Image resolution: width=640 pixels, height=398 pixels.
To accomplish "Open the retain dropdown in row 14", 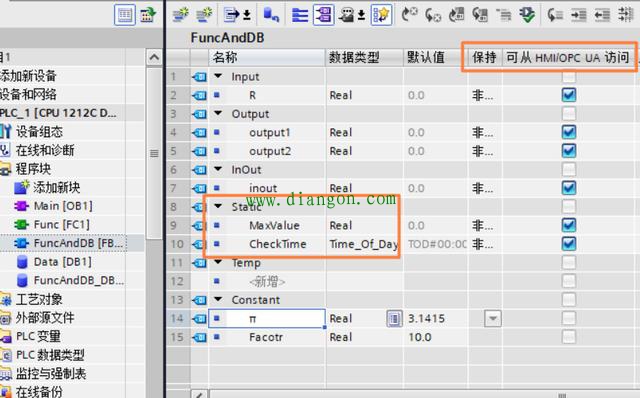I will [493, 318].
